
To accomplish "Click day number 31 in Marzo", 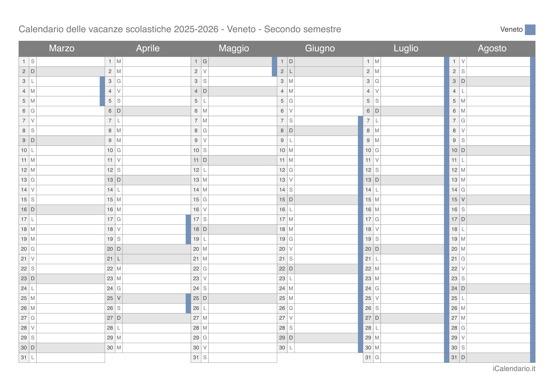I will coord(24,357).
